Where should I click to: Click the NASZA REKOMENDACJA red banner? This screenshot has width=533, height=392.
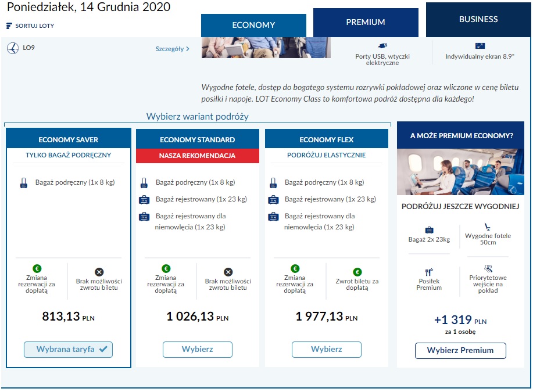pyautogui.click(x=198, y=156)
